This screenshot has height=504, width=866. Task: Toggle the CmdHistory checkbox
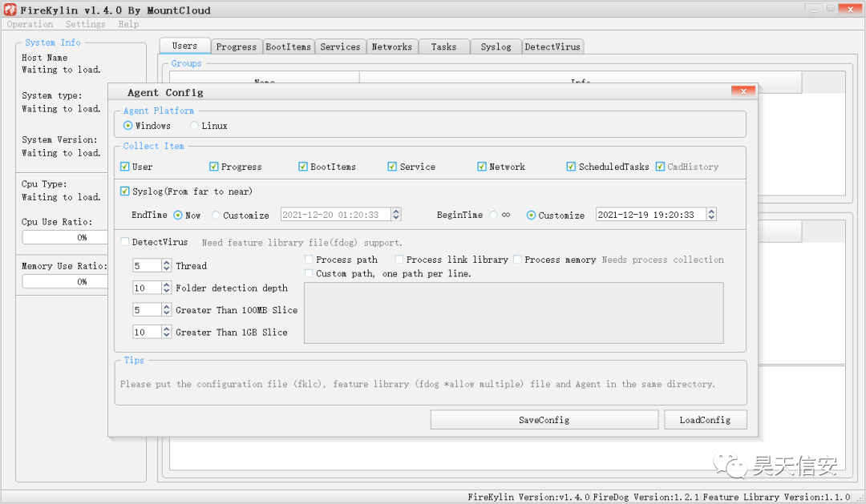pos(660,166)
